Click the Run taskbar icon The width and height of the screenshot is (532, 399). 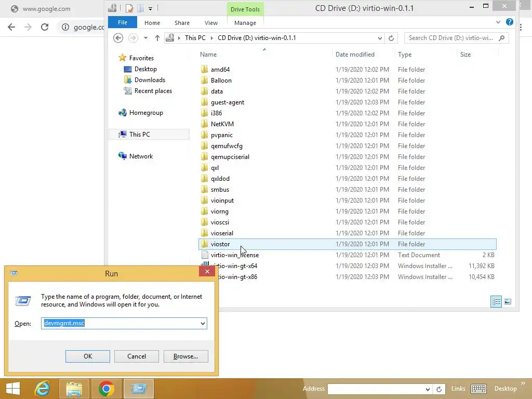pyautogui.click(x=139, y=389)
